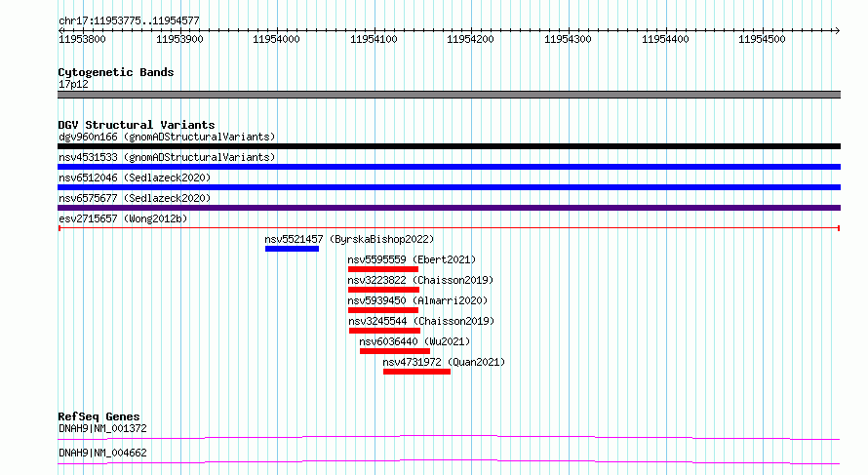This screenshot has width=868, height=475.
Task: Click the red nsv3223822 variant bar
Action: pyautogui.click(x=383, y=290)
